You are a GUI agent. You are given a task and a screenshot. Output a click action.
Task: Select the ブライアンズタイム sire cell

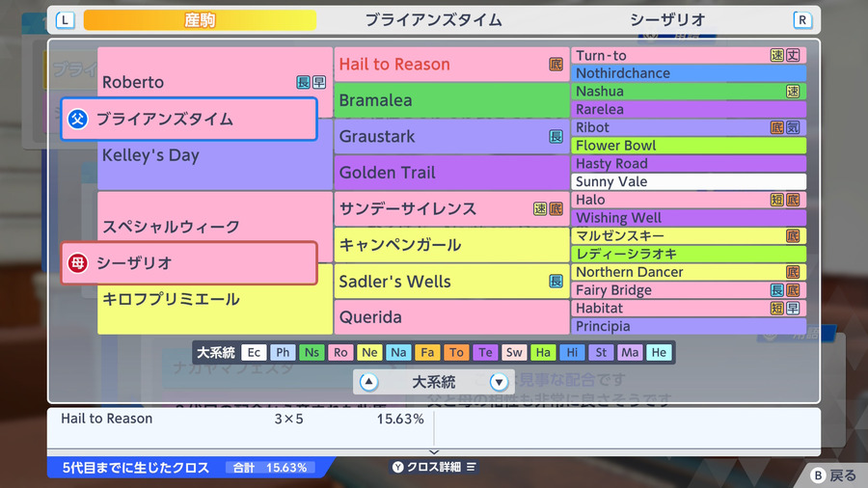tap(189, 119)
